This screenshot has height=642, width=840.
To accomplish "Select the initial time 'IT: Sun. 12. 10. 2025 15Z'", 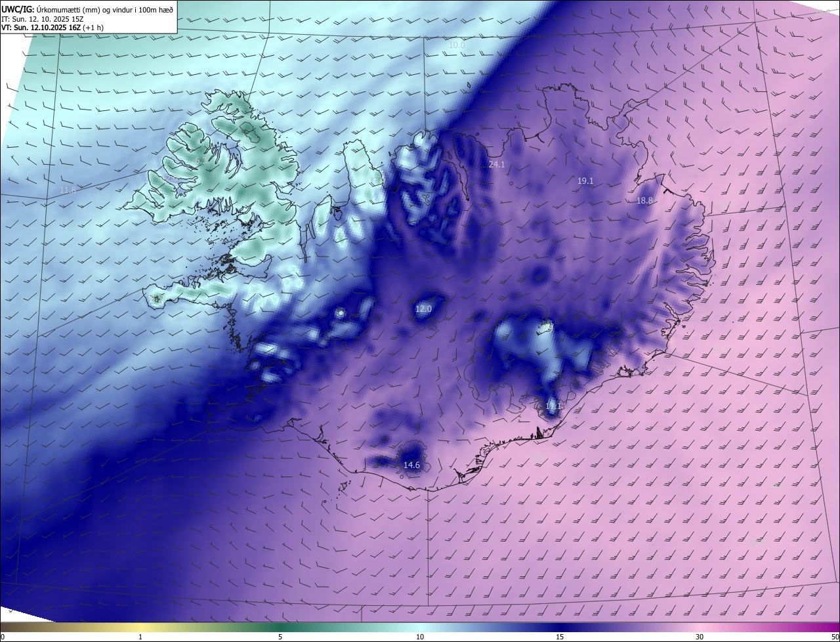I will tap(43, 18).
